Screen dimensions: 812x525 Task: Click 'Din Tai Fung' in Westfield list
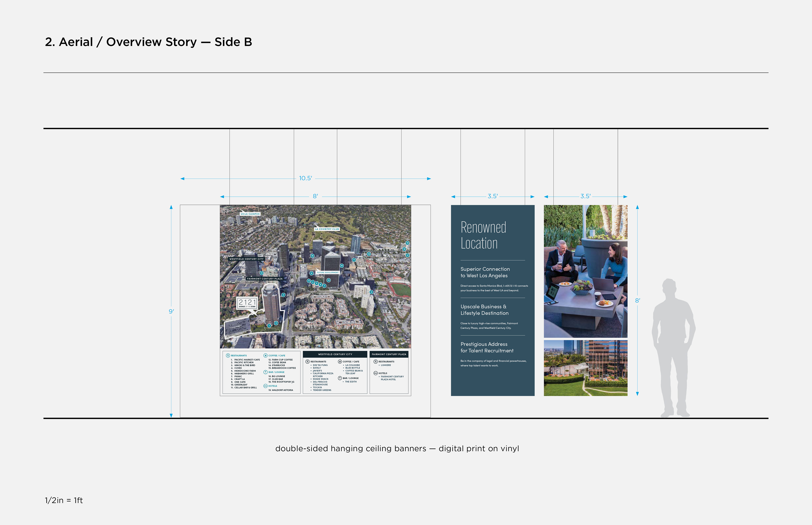(x=320, y=365)
